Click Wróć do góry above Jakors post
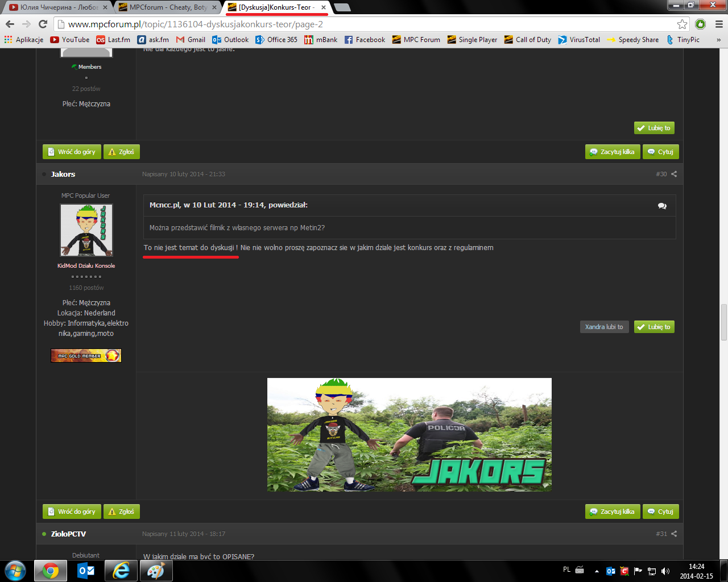This screenshot has width=728, height=582. 72,152
